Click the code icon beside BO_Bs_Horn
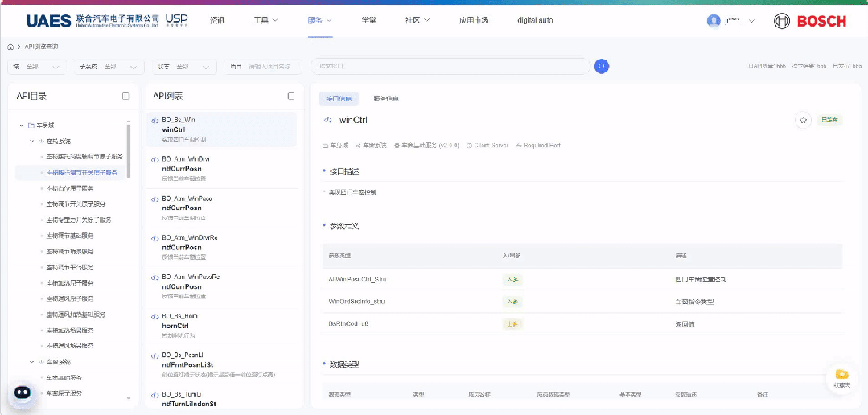Image resolution: width=868 pixels, height=415 pixels. click(154, 318)
